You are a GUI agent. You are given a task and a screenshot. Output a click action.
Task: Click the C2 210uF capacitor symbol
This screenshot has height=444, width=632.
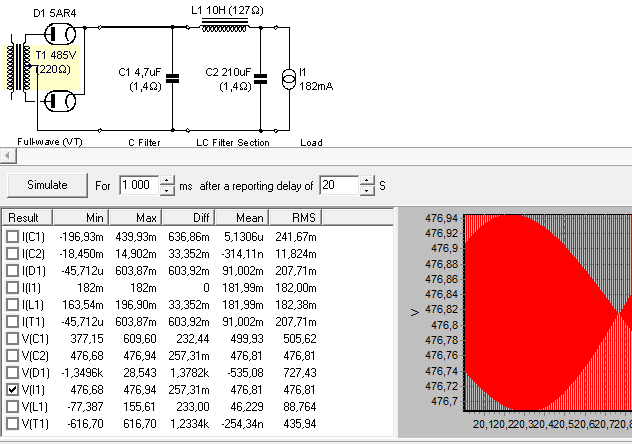[x=261, y=77]
